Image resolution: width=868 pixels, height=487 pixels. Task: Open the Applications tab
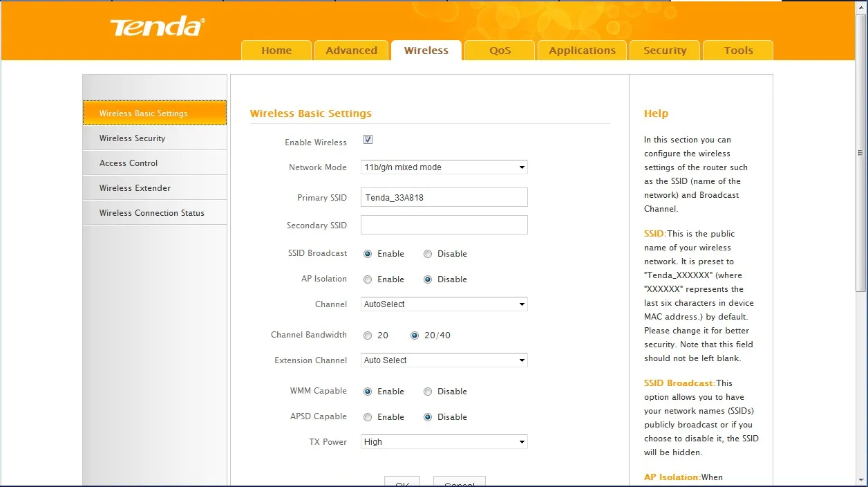point(583,50)
